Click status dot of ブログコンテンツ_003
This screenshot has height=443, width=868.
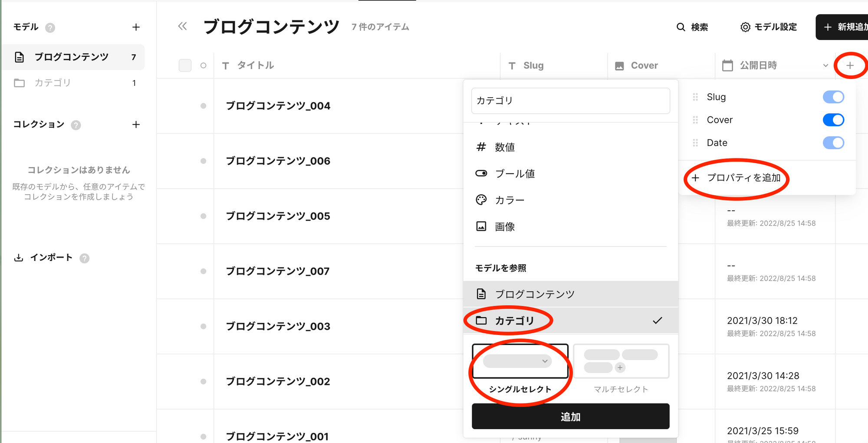coord(203,326)
